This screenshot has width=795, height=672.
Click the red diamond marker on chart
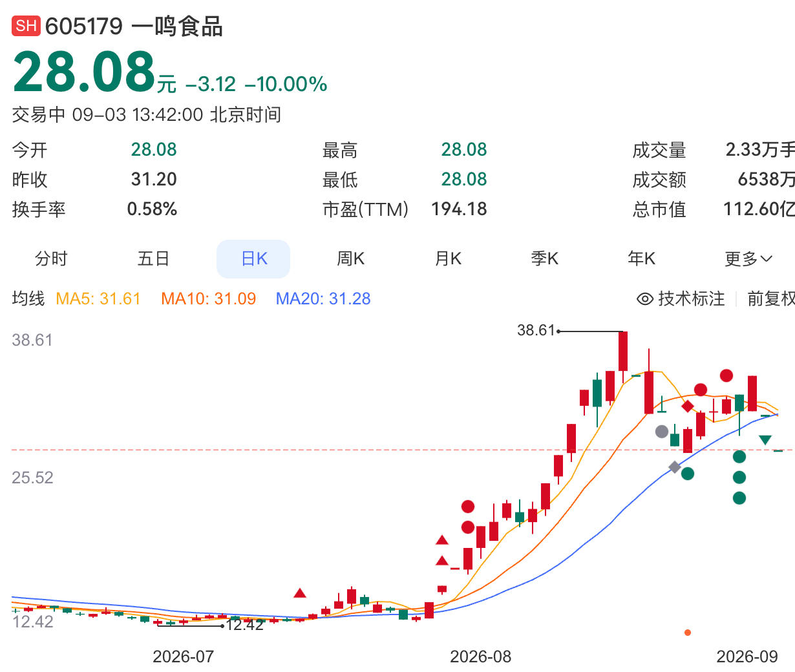click(x=688, y=406)
